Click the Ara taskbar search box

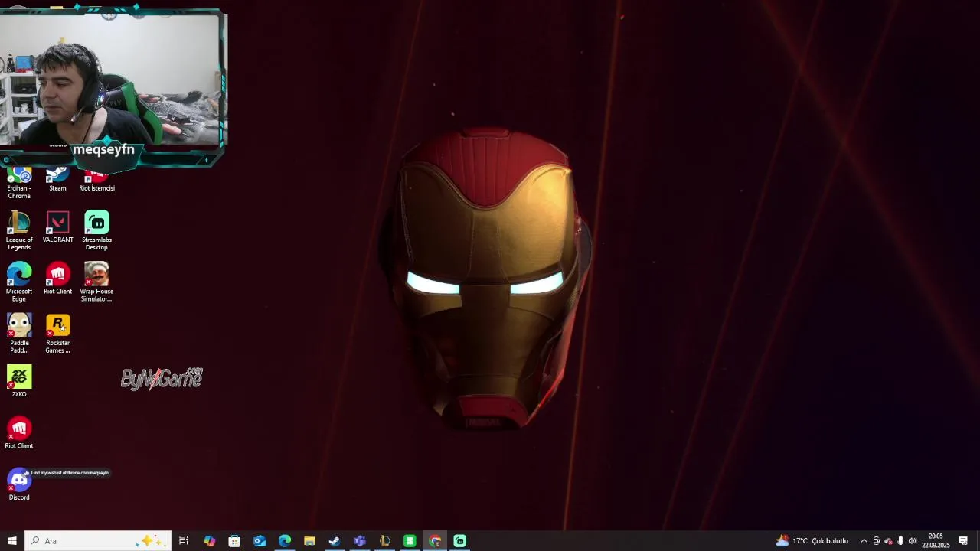(x=97, y=541)
